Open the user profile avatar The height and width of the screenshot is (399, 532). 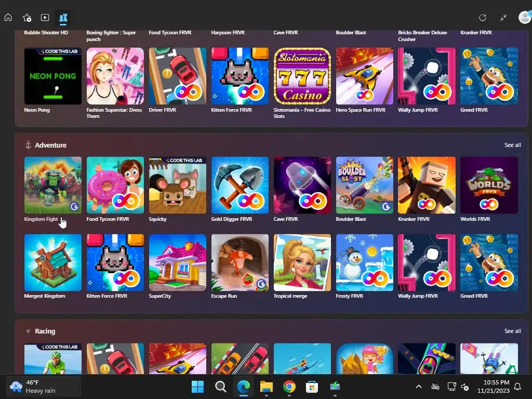click(x=525, y=17)
